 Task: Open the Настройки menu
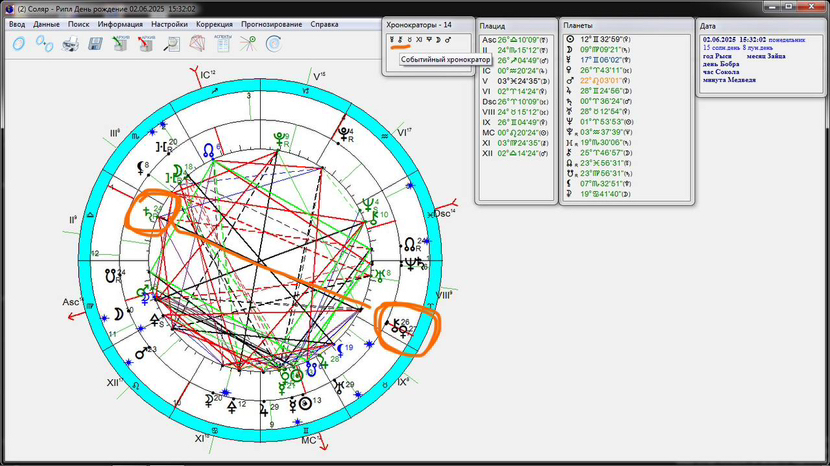click(x=169, y=24)
